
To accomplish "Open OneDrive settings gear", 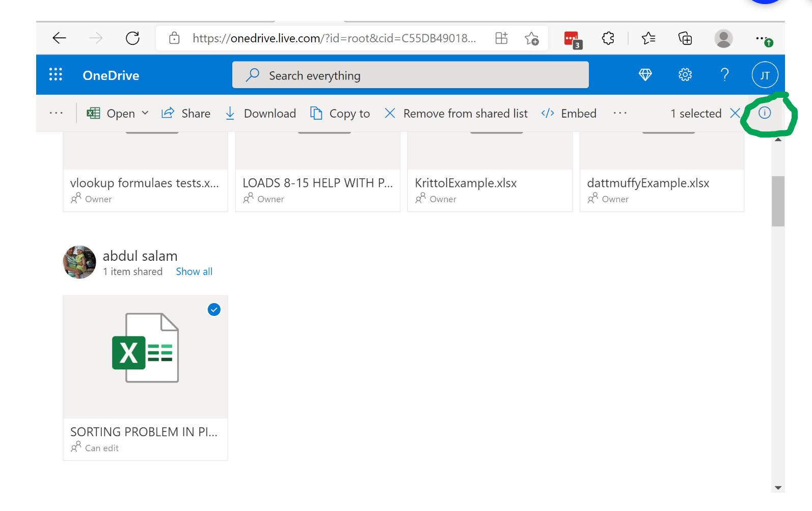I will 685,75.
